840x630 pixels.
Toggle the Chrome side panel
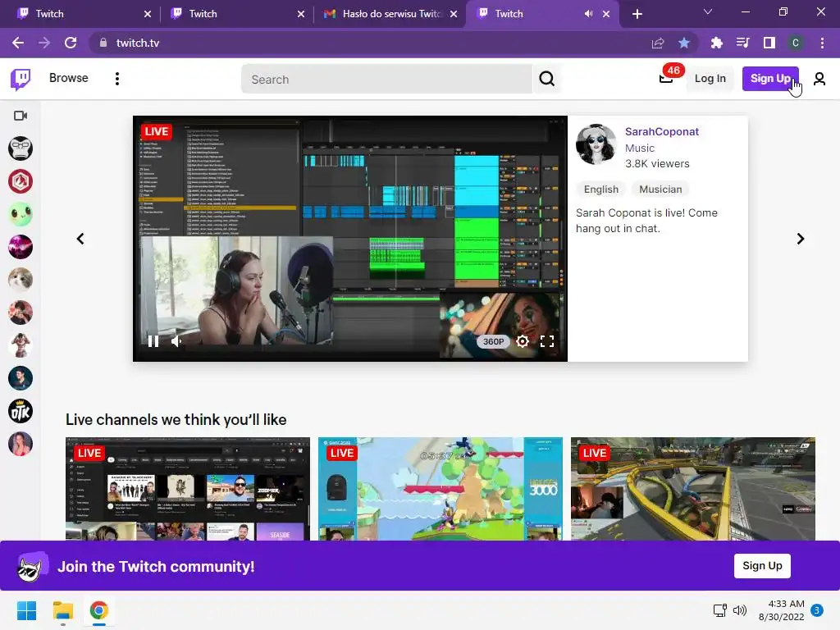coord(769,43)
